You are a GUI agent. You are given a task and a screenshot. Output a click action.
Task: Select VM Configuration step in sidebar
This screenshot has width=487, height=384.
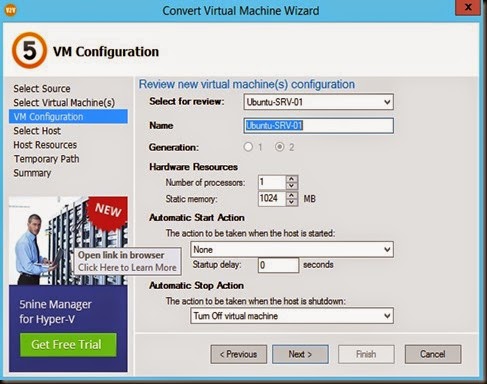[x=68, y=117]
